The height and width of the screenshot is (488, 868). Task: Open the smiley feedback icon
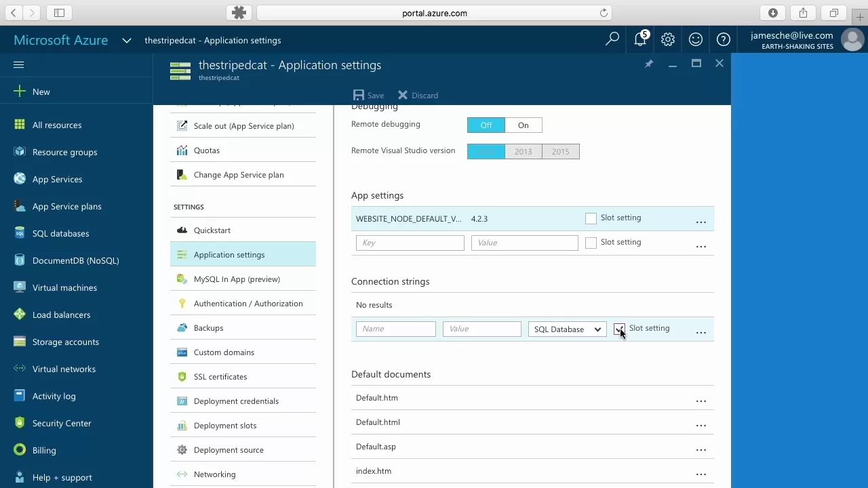coord(696,39)
